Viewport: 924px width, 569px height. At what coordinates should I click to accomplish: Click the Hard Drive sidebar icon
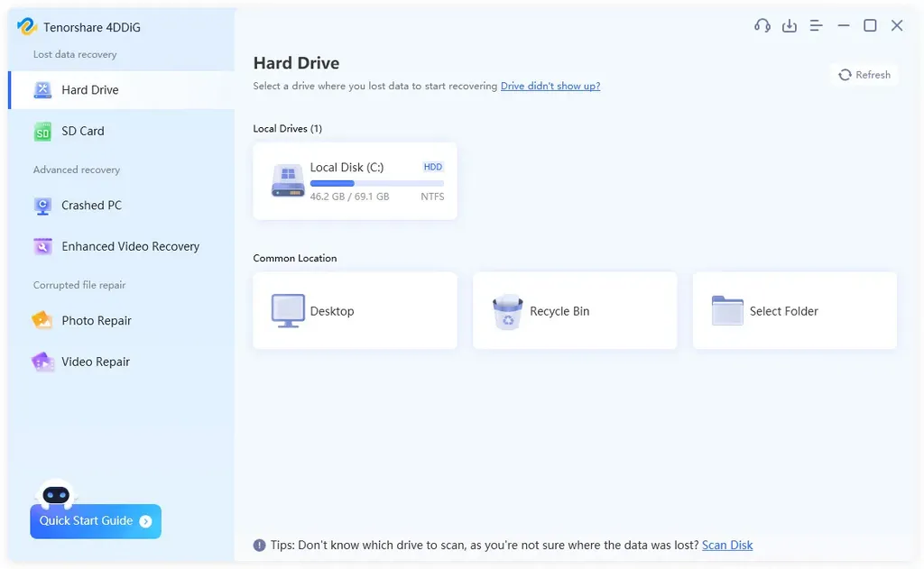[x=42, y=89]
